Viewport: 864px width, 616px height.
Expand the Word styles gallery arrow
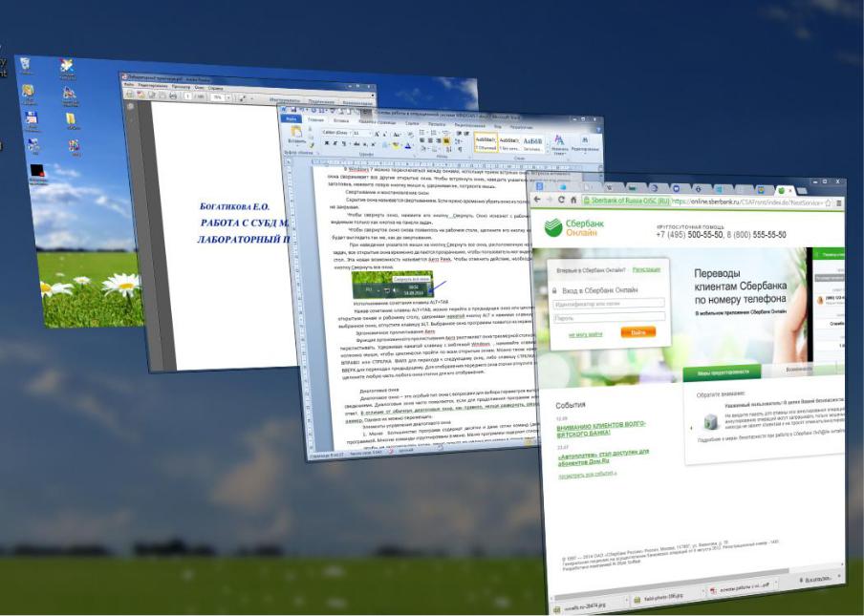548,150
